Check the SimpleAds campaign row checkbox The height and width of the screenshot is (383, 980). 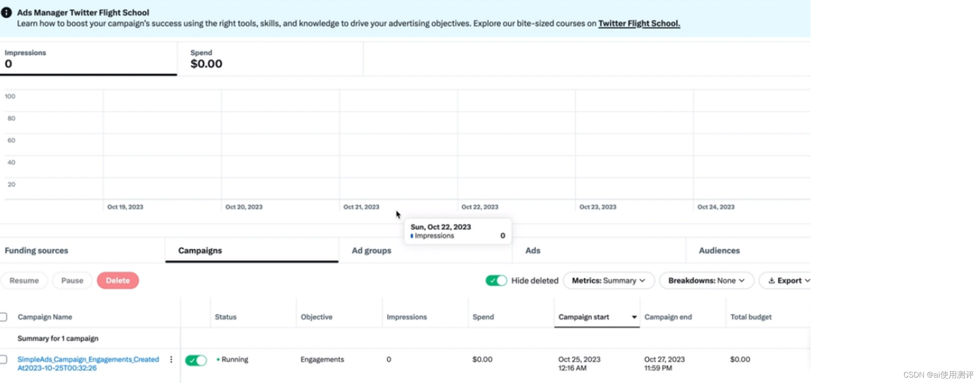tap(3, 359)
